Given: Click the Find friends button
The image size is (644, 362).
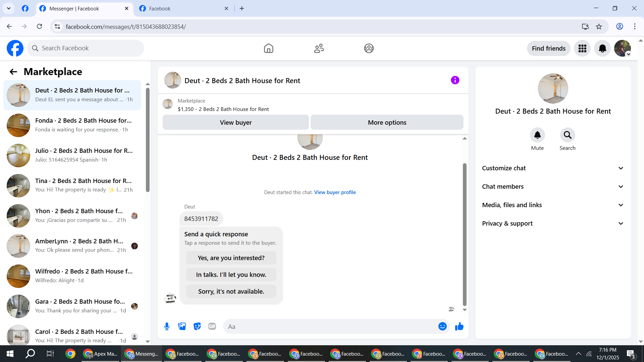Looking at the screenshot, I should 548,49.
